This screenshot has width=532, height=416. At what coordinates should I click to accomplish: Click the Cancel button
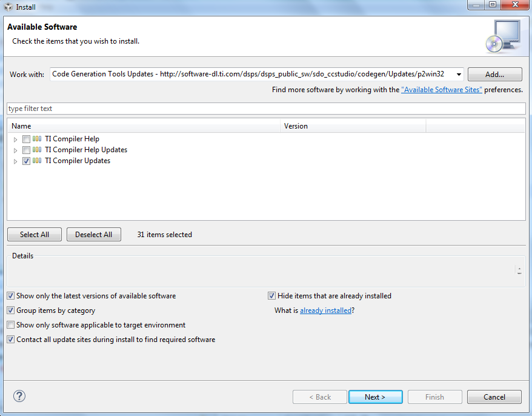click(494, 397)
